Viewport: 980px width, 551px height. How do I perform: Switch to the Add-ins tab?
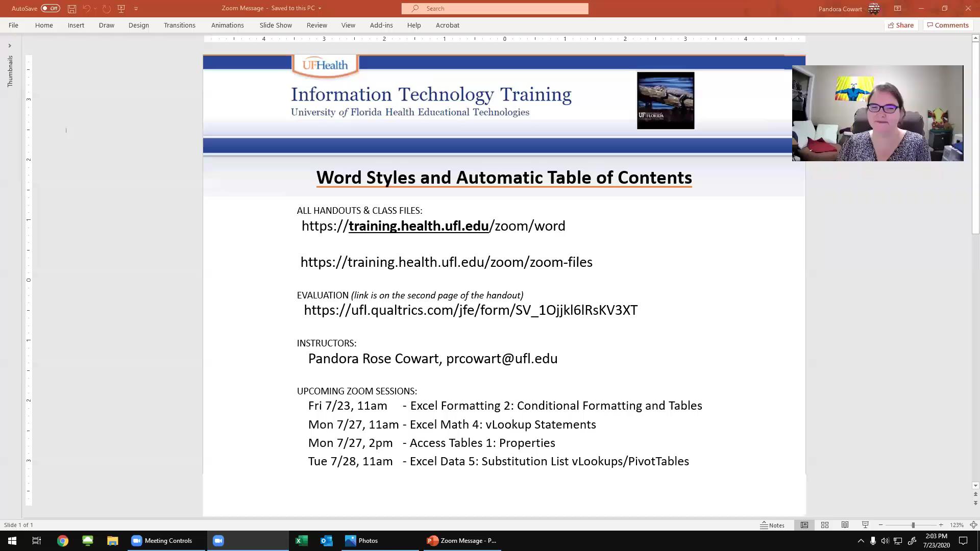tap(382, 25)
